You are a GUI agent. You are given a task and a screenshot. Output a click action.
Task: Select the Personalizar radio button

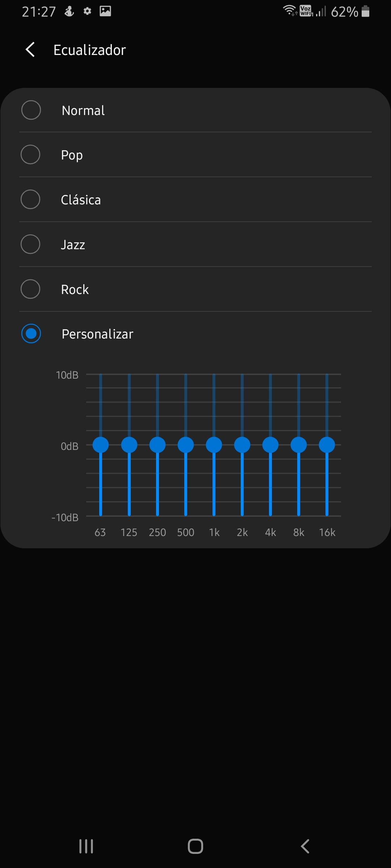[31, 333]
